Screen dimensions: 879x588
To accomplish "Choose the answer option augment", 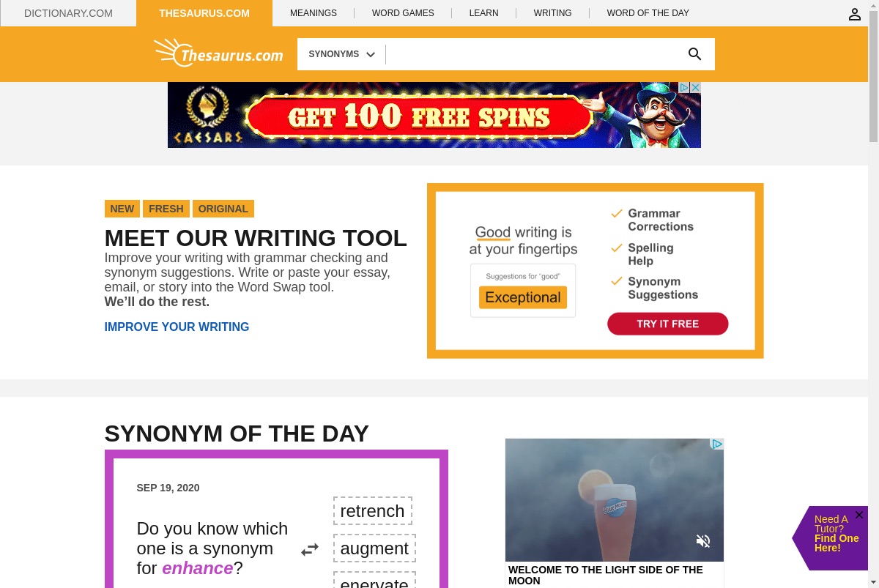I will (374, 548).
